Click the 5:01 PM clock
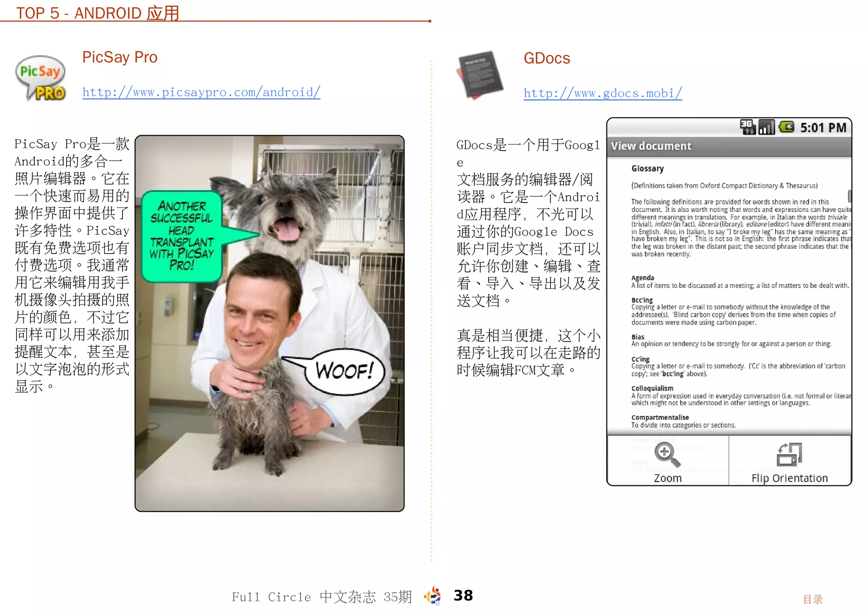Image resolution: width=868 pixels, height=614 pixels. tap(823, 128)
